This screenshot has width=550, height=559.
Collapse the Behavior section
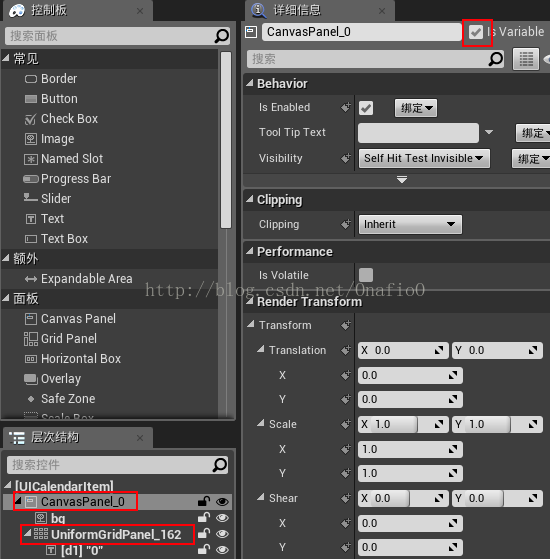[x=250, y=83]
